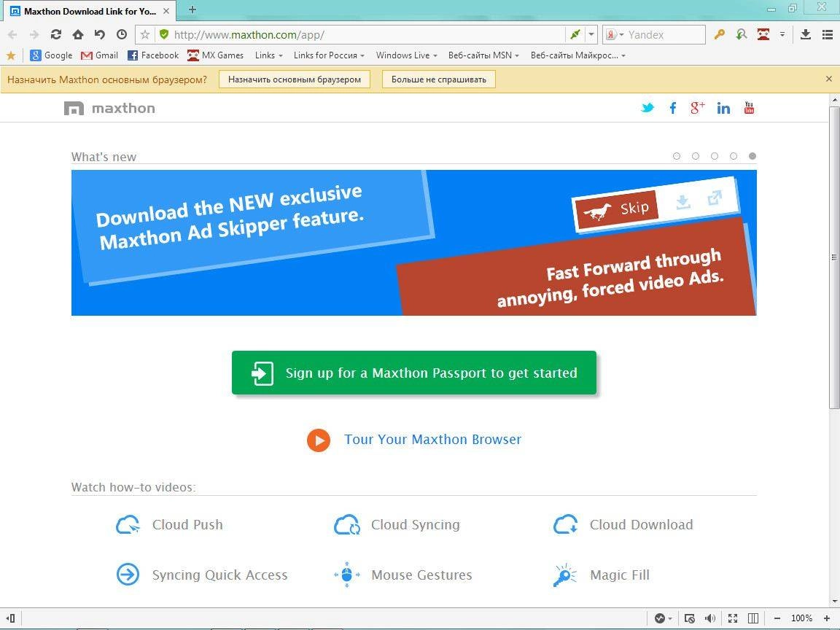The image size is (840, 630).
Task: Open the Magic Fill key icon in toolbar
Action: (720, 35)
